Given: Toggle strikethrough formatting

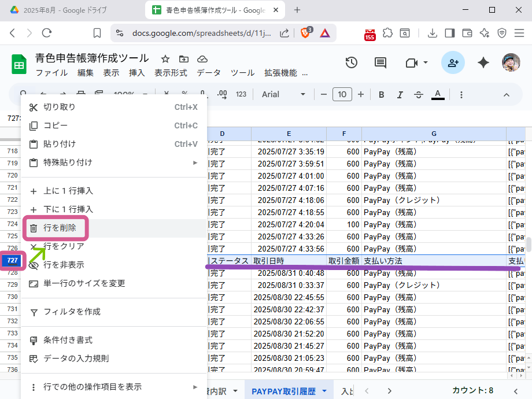Looking at the screenshot, I should click(x=419, y=95).
